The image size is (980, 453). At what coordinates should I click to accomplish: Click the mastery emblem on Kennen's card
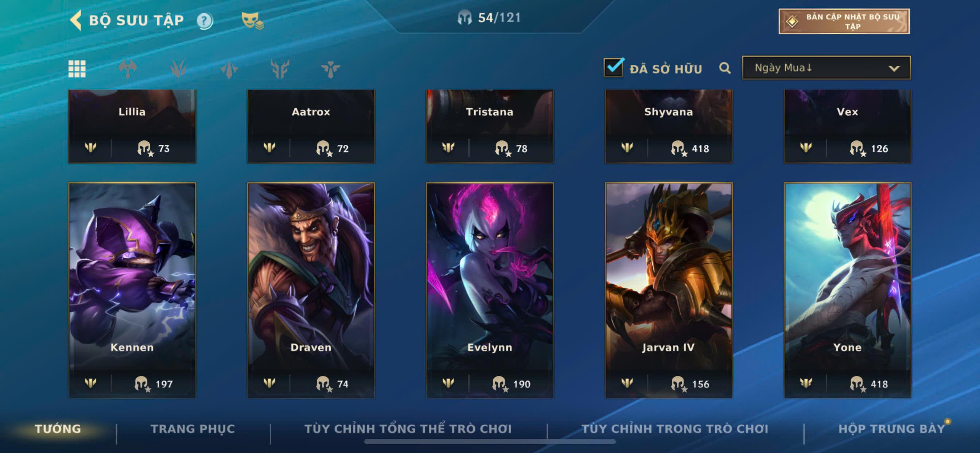90,383
